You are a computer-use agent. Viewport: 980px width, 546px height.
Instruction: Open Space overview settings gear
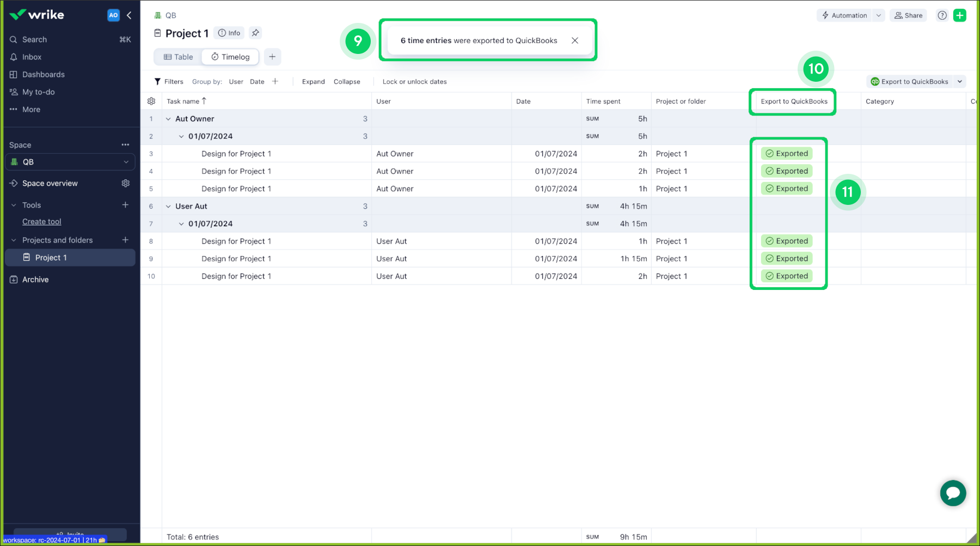pyautogui.click(x=125, y=183)
